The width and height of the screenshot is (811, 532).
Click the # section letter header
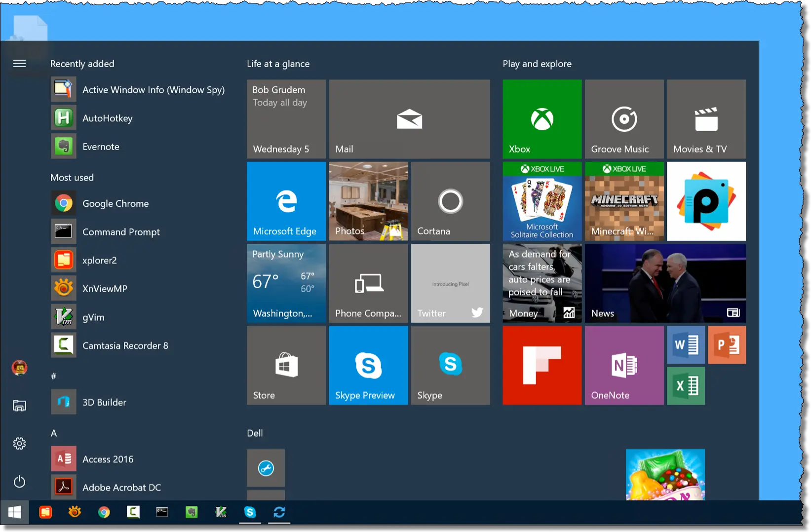pos(54,376)
